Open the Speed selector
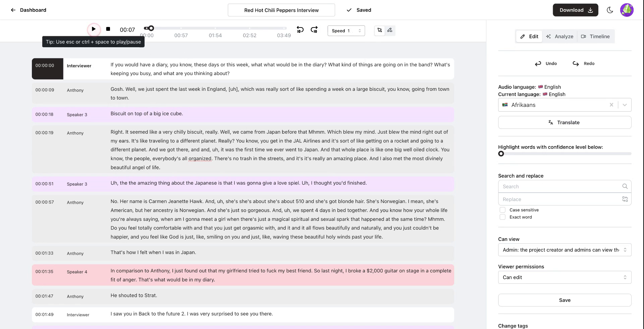644x329 pixels. coord(346,31)
